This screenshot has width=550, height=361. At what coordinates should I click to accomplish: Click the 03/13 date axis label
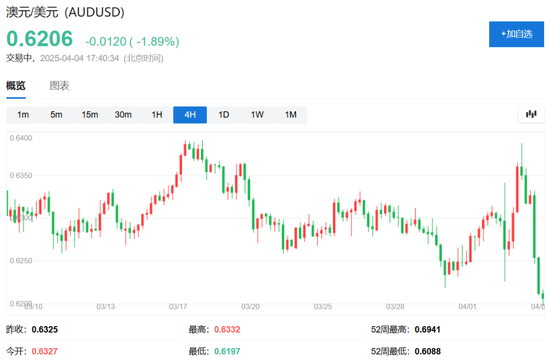(x=106, y=307)
